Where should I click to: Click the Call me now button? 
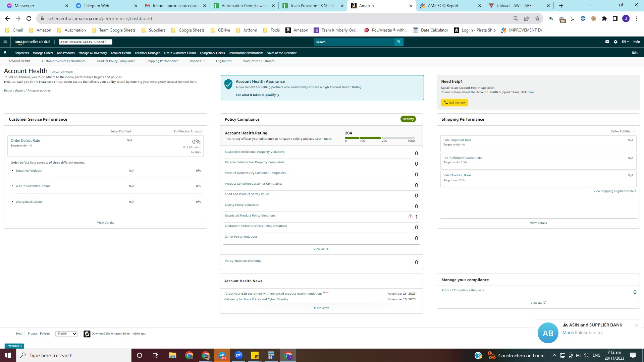454,103
